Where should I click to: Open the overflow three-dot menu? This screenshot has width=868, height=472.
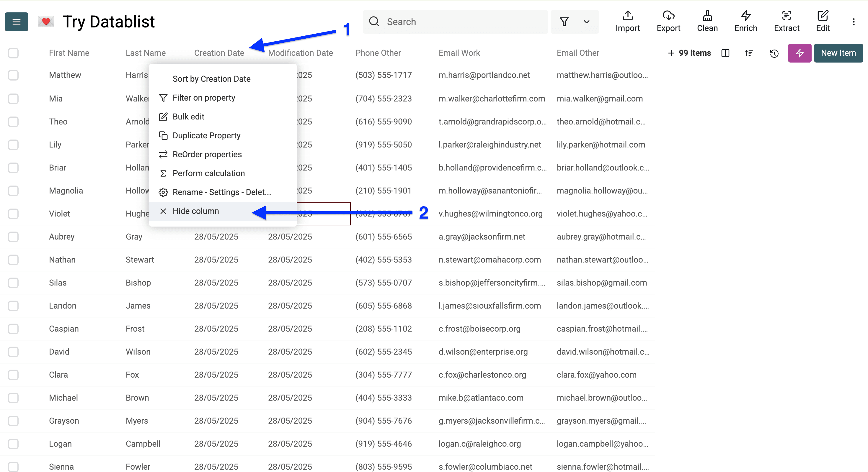[854, 22]
